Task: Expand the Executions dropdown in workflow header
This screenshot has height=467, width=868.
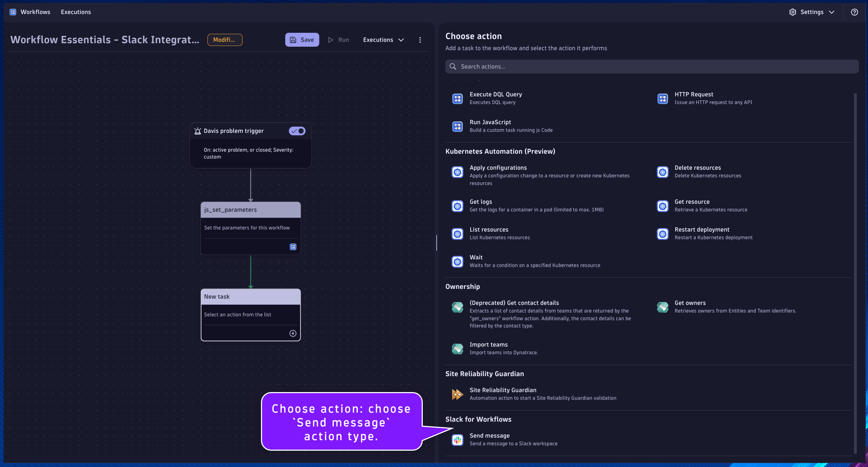Action: (383, 40)
